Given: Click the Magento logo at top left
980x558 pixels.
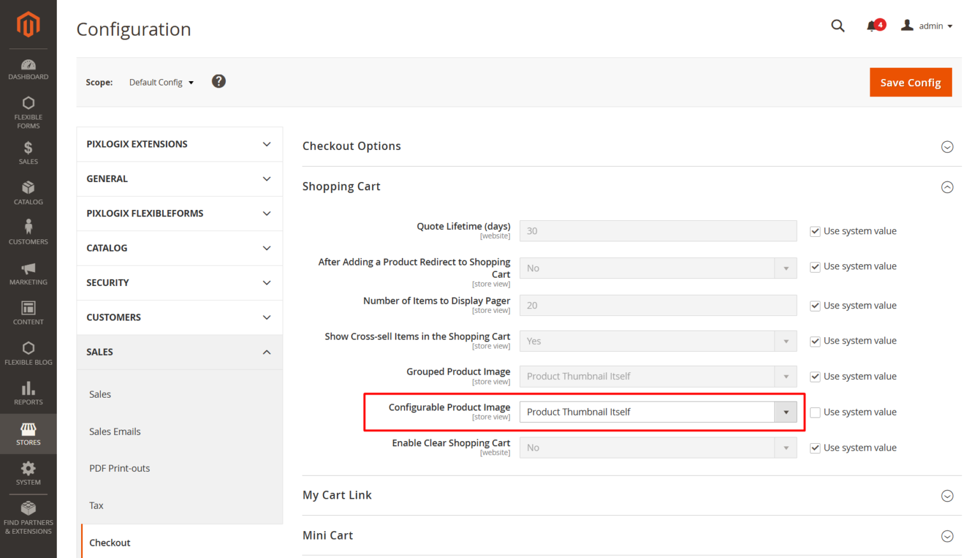Looking at the screenshot, I should pyautogui.click(x=28, y=24).
